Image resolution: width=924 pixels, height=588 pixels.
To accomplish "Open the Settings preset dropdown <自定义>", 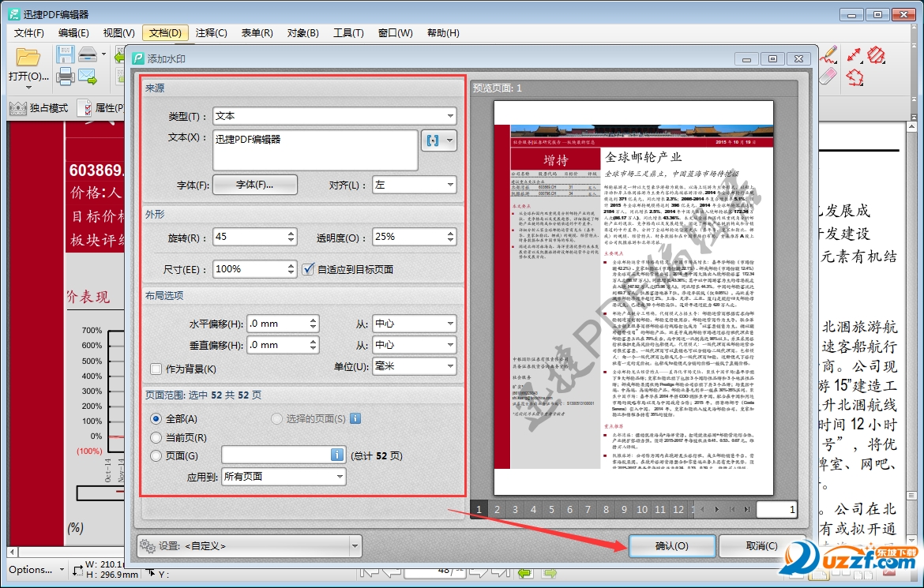I will tap(249, 546).
